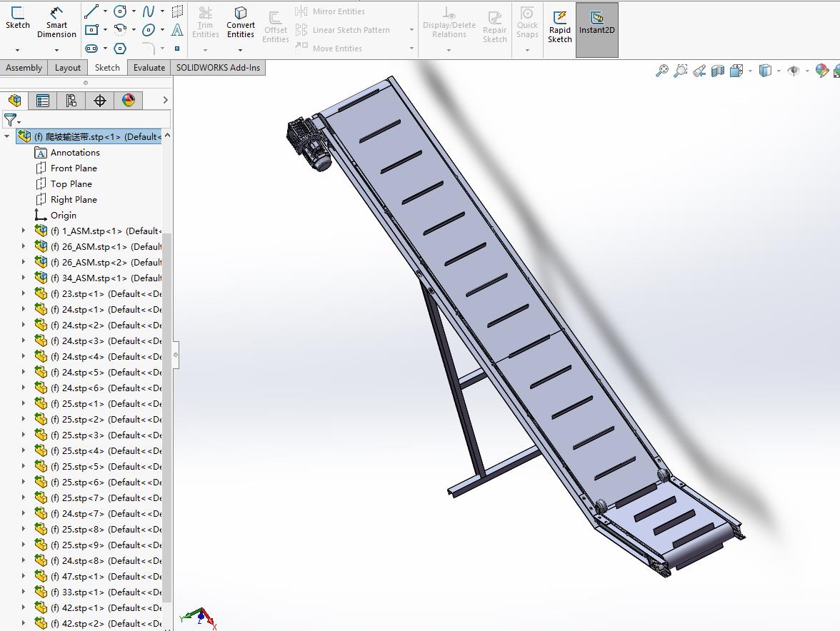Switch to the Layout tab
The height and width of the screenshot is (631, 840).
pyautogui.click(x=67, y=67)
